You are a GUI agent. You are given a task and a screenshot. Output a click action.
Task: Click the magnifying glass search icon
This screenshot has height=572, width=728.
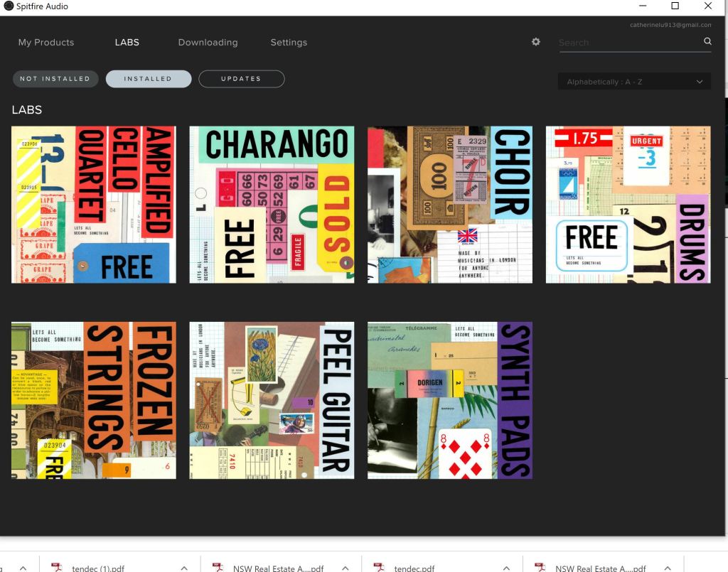click(707, 42)
